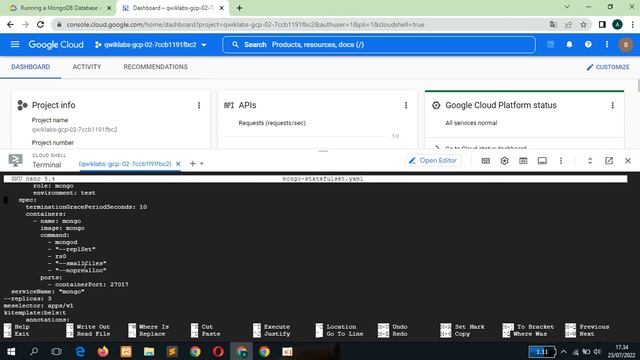
Task: Click the browser address bar URL
Action: pos(245,24)
